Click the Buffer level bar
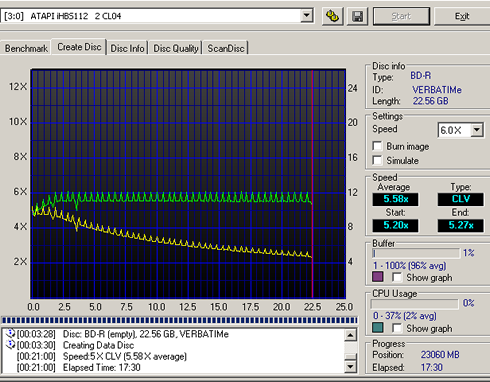This screenshot has height=382, width=490. (x=416, y=253)
